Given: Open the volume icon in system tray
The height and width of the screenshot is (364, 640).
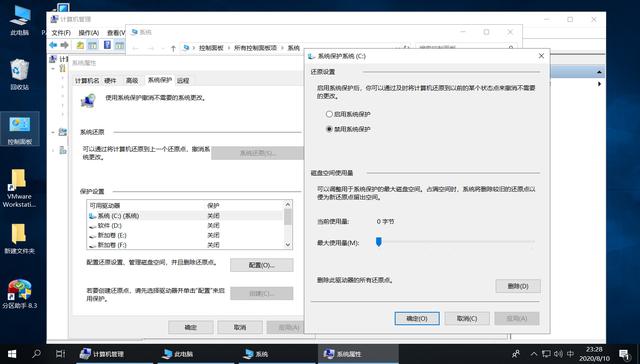Looking at the screenshot, I should [558, 354].
